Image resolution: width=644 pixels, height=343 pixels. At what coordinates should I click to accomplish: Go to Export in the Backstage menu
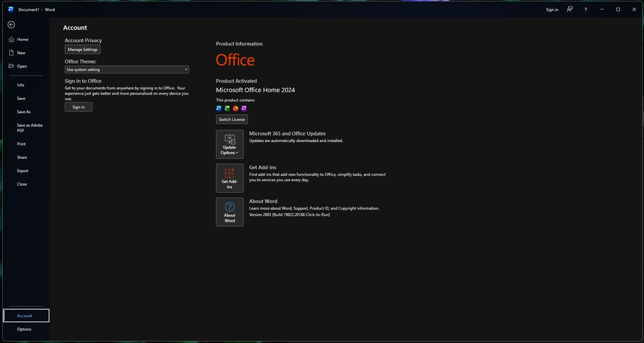tap(23, 171)
